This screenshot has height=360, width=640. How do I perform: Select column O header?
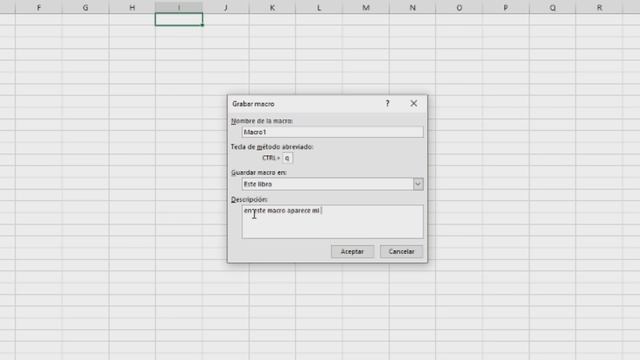pyautogui.click(x=459, y=7)
